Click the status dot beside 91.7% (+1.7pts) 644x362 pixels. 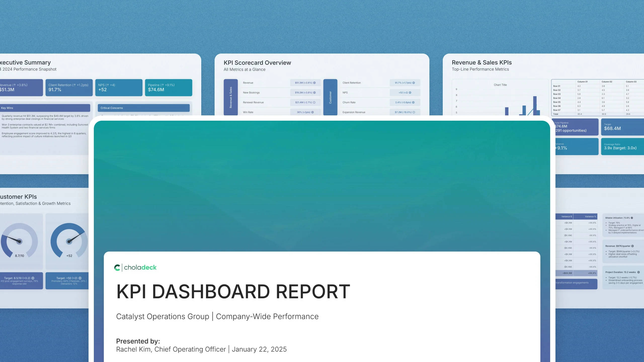click(x=414, y=83)
